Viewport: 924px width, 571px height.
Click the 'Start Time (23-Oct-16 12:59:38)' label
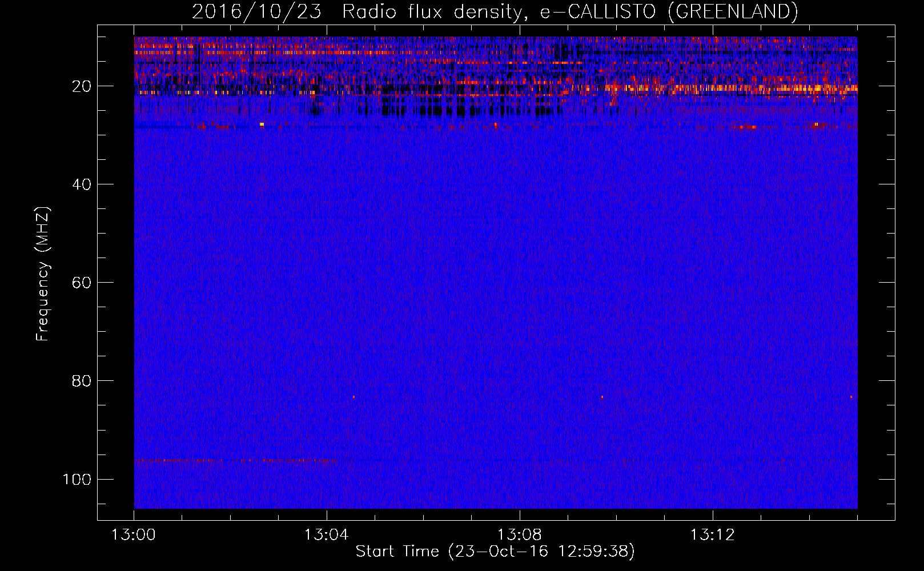(x=495, y=552)
